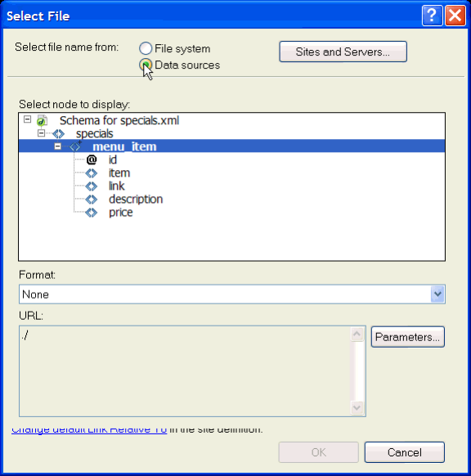Click the specials element node icon
Viewport: 471px width, 476px height.
click(x=58, y=133)
